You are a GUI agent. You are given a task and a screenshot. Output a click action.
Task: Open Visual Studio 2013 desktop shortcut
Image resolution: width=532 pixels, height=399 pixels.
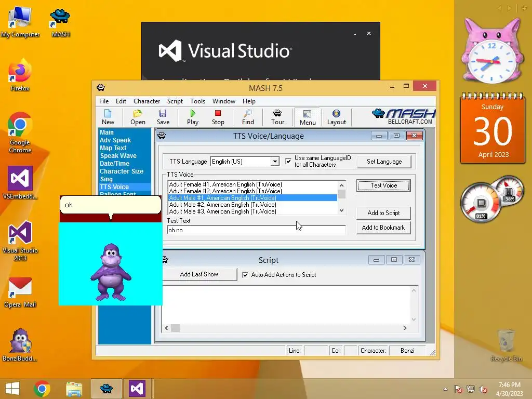[x=20, y=241]
